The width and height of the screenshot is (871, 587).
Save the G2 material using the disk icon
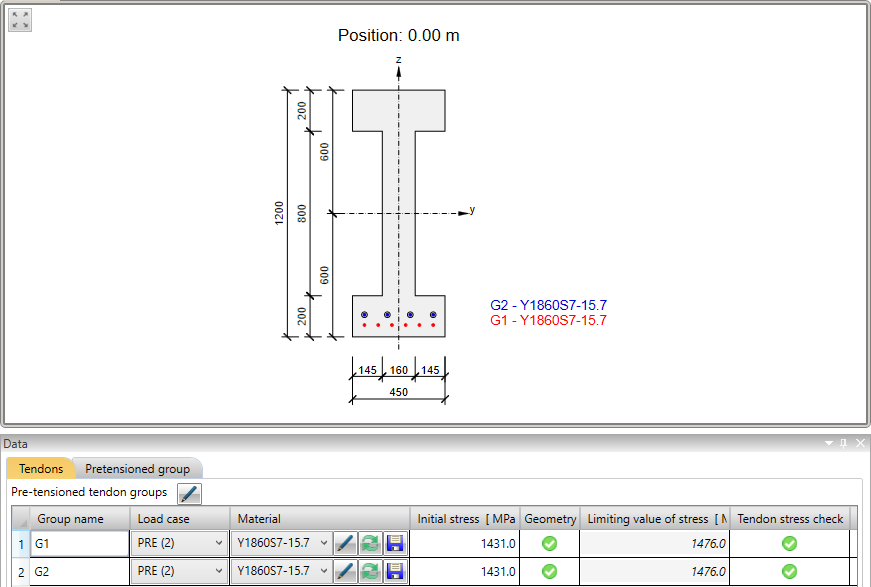coord(393,571)
